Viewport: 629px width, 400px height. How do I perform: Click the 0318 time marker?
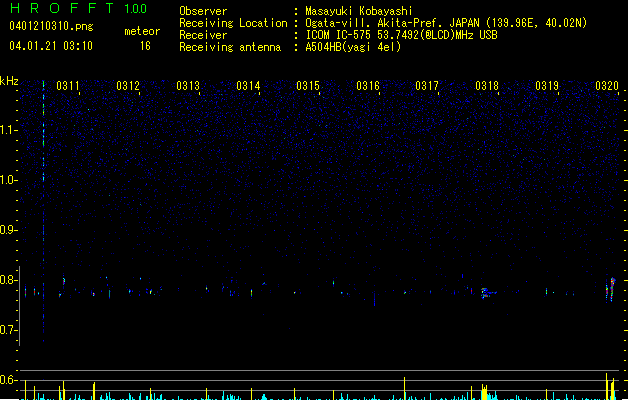[x=487, y=86]
